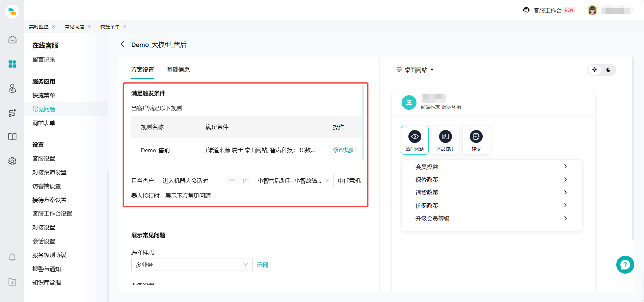Open 询前表单 in the side menu

(44, 123)
